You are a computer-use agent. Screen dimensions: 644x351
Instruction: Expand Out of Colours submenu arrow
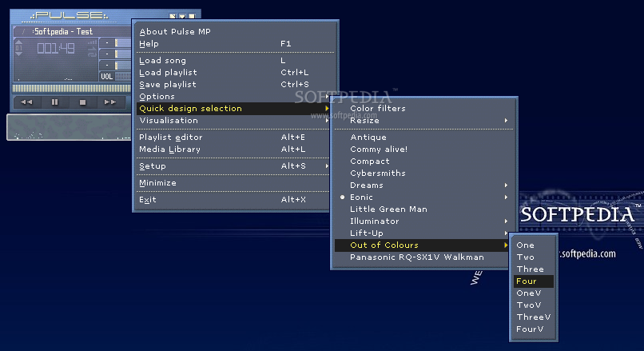click(x=506, y=245)
